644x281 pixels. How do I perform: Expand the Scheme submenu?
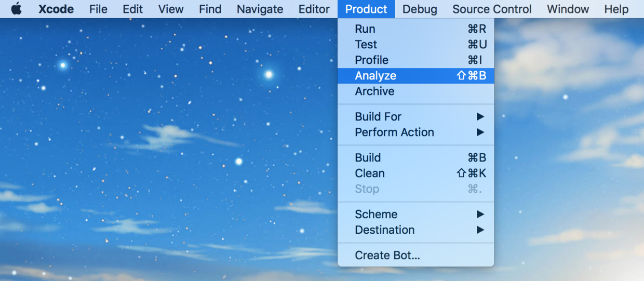[x=415, y=215]
